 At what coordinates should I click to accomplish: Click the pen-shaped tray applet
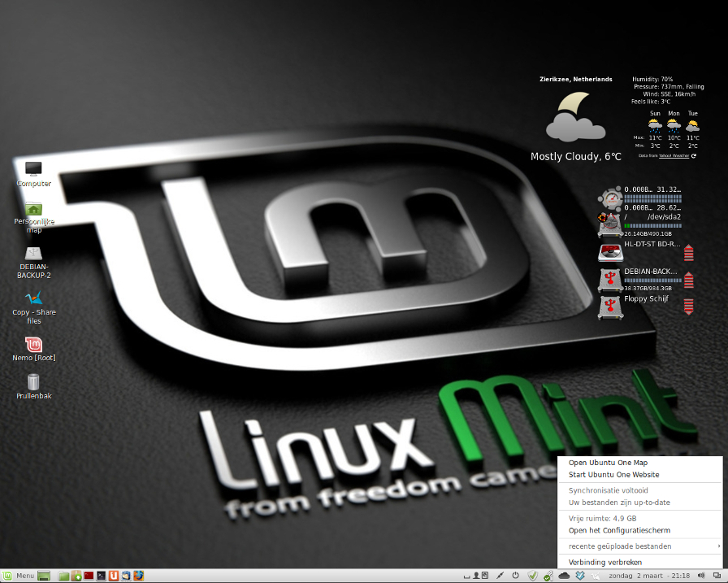pos(500,576)
